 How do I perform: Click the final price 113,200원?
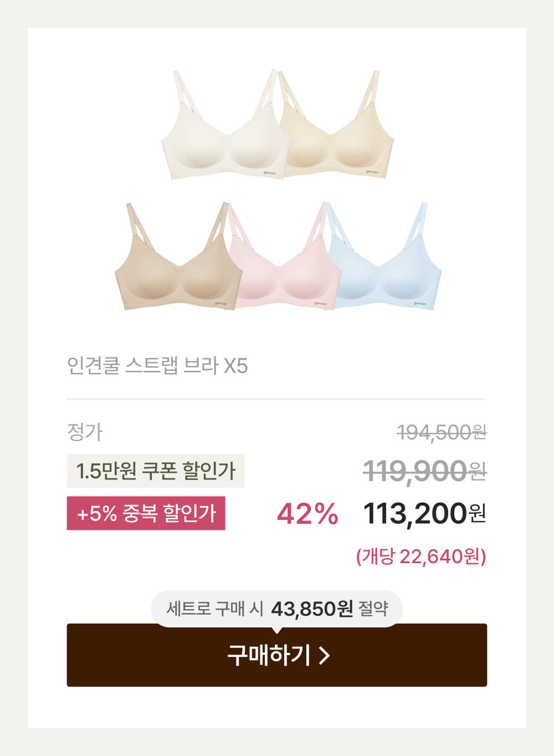click(425, 513)
